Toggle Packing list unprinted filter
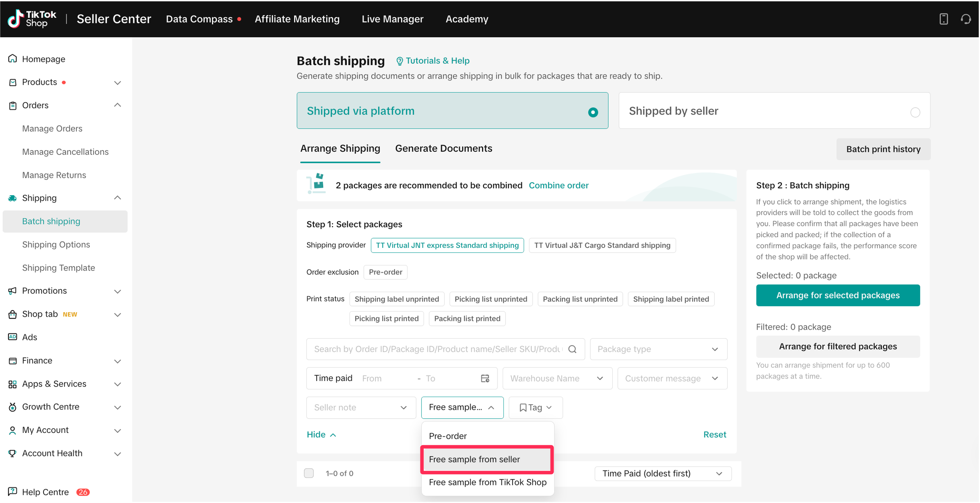 coord(580,299)
